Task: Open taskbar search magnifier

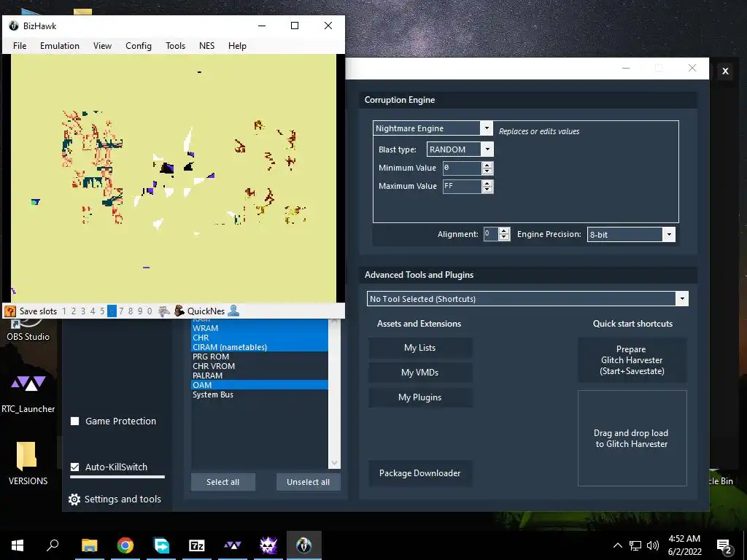Action: pyautogui.click(x=53, y=545)
